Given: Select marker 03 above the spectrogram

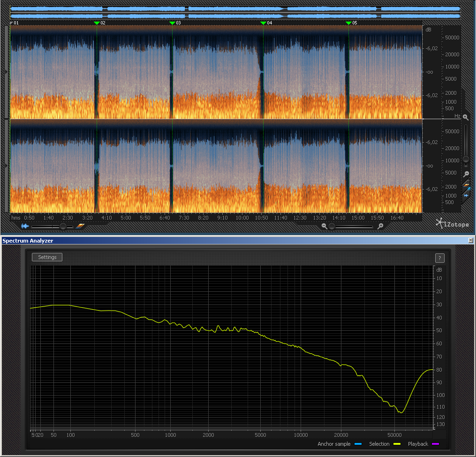Looking at the screenshot, I should pyautogui.click(x=172, y=23).
